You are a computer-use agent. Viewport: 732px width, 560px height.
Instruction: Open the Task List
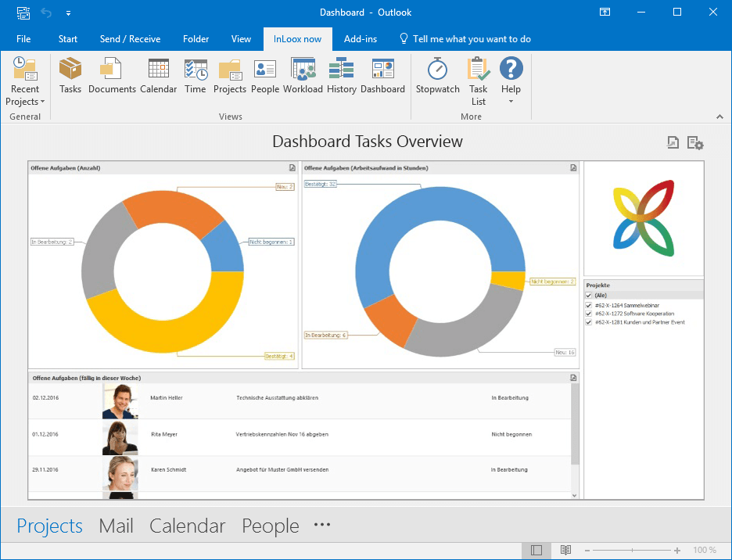tap(479, 81)
